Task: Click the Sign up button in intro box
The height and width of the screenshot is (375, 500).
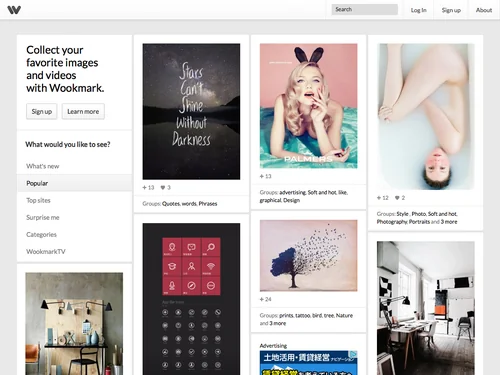Action: (42, 111)
